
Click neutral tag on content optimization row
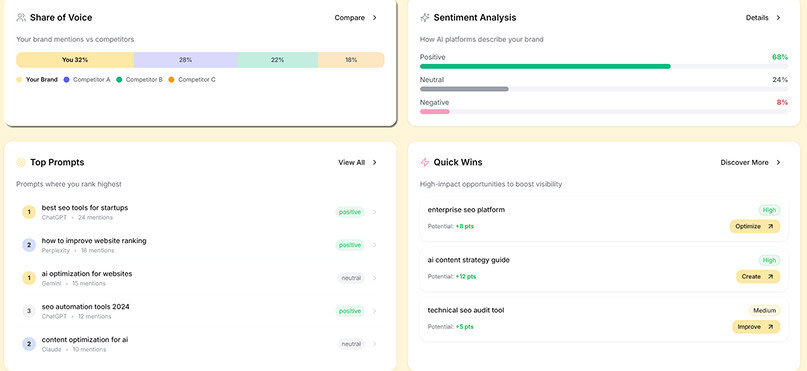pyautogui.click(x=351, y=344)
